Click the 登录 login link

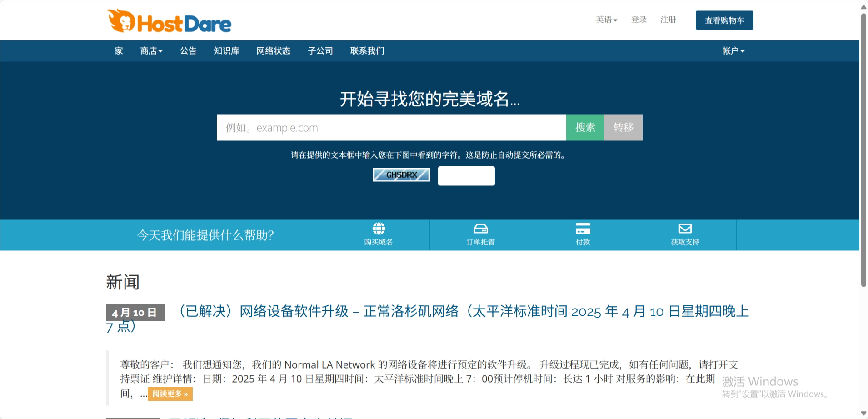click(639, 20)
